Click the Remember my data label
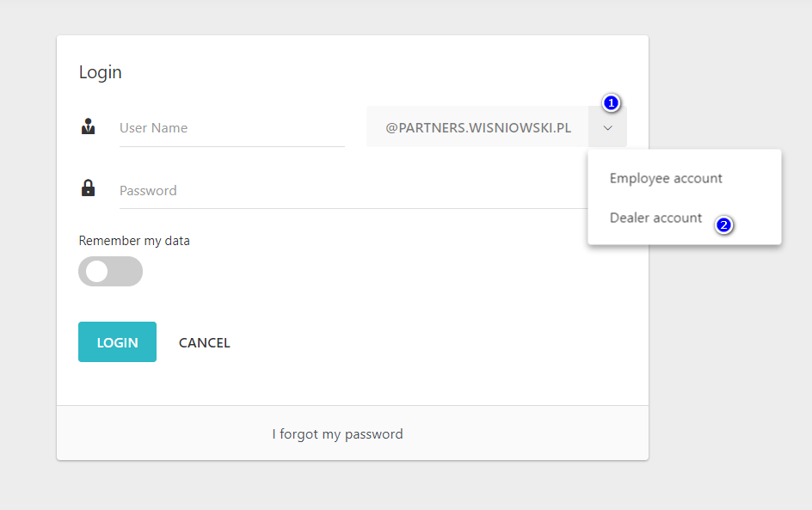Screen dimensions: 812x510 tap(134, 241)
